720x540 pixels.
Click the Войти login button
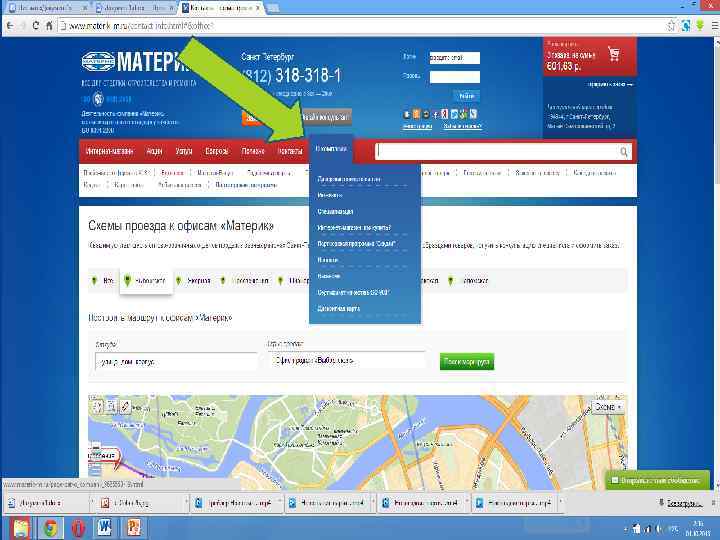(x=467, y=96)
